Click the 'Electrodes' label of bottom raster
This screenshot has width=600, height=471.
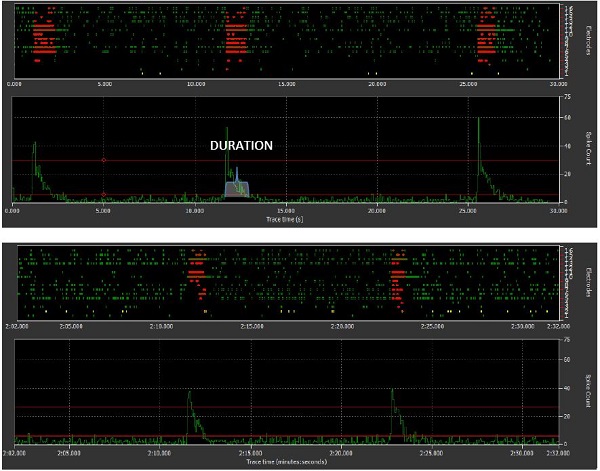[582, 281]
